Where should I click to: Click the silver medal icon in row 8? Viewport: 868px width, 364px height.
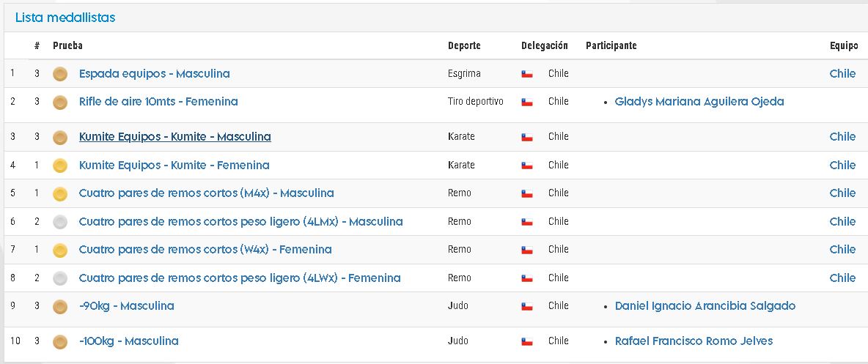60,278
